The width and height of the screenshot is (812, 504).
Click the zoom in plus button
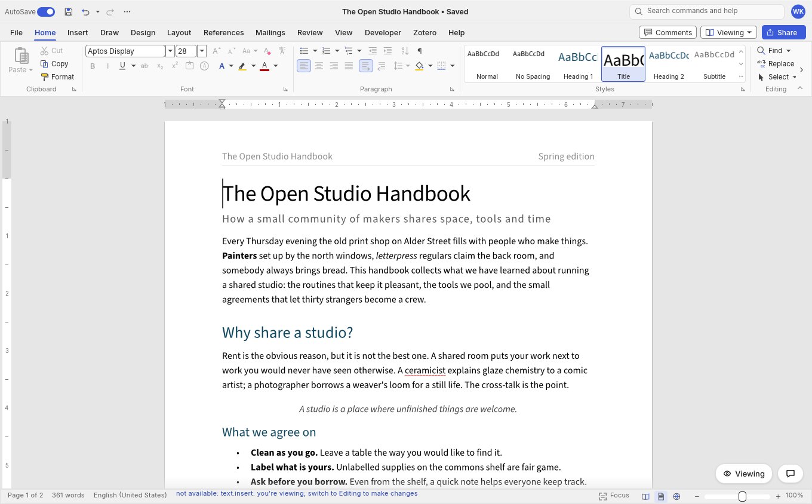point(778,496)
